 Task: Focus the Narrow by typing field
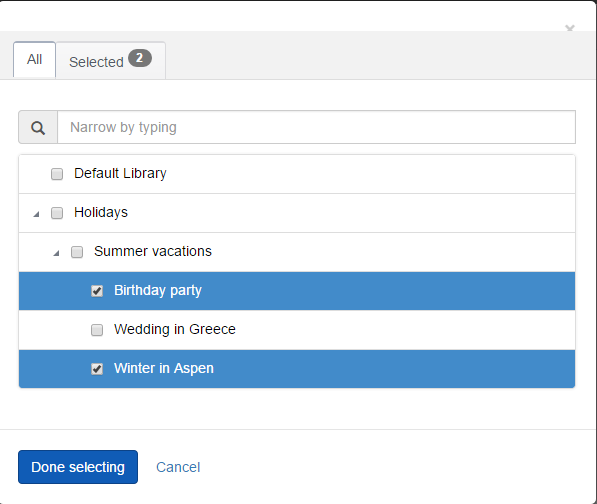(316, 127)
